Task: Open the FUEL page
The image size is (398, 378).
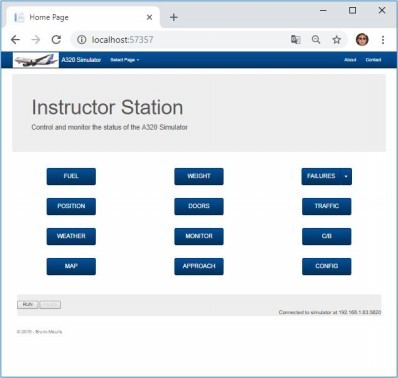Action: (x=71, y=176)
